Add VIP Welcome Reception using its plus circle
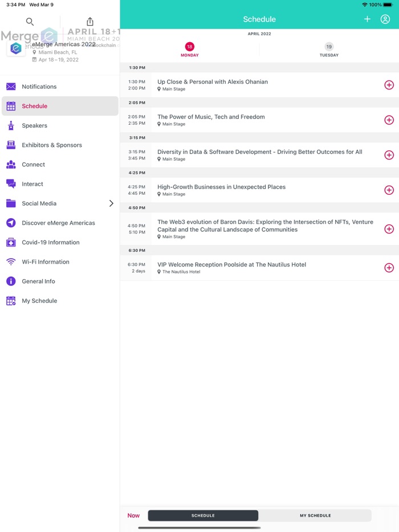399x532 pixels. pos(389,268)
